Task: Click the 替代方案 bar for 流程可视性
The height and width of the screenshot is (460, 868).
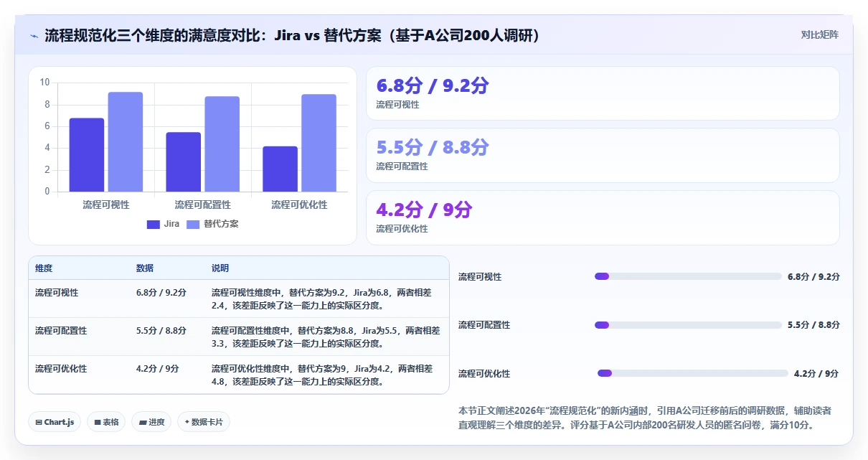Action: pyautogui.click(x=126, y=142)
